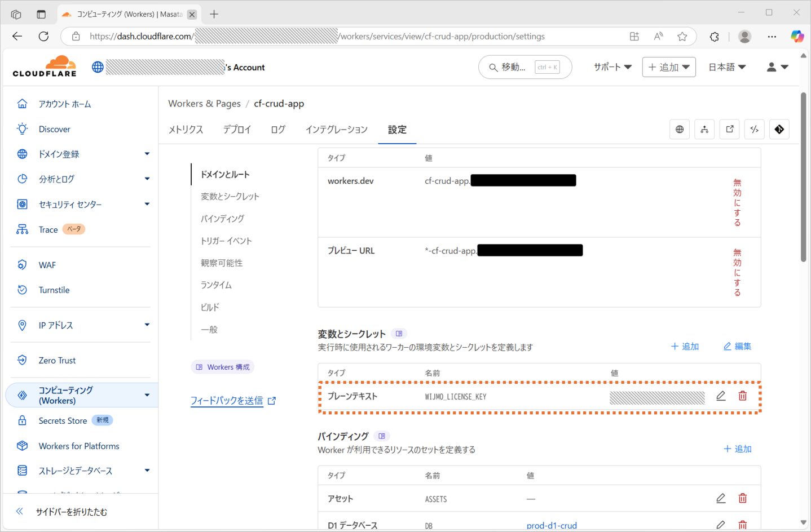
Task: Open the Discover sidebar item
Action: 54,129
